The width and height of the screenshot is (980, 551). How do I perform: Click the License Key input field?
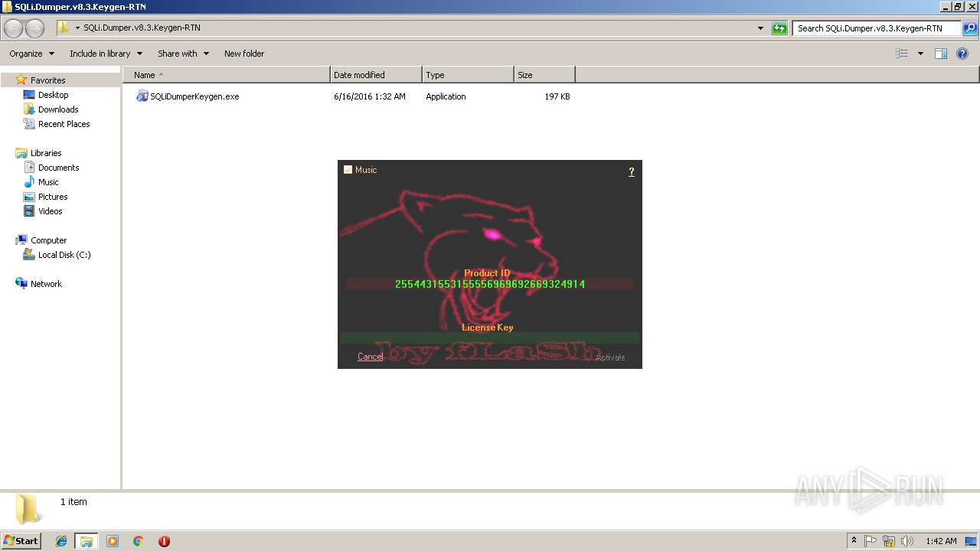(x=489, y=337)
